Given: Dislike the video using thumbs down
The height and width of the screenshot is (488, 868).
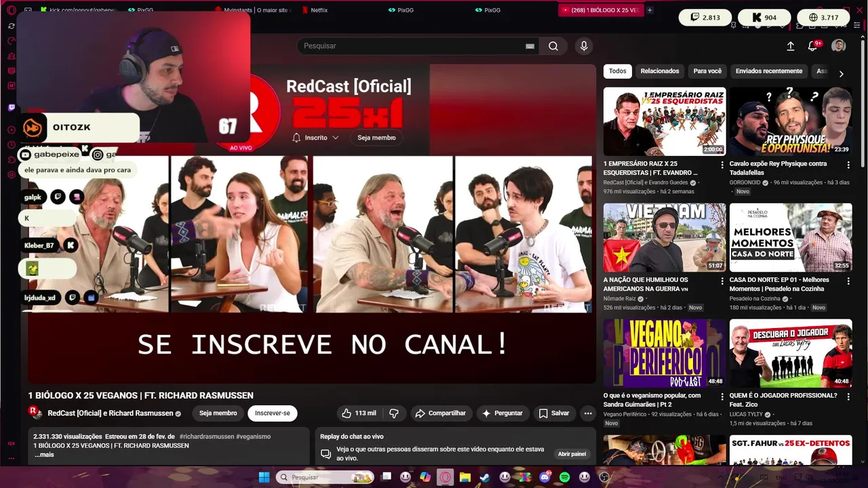Looking at the screenshot, I should (x=394, y=413).
